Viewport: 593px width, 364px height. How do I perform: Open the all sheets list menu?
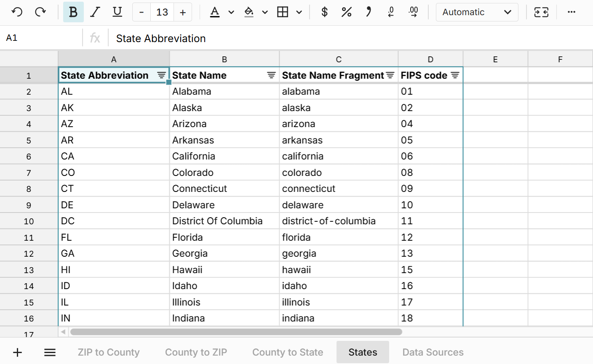[49, 352]
